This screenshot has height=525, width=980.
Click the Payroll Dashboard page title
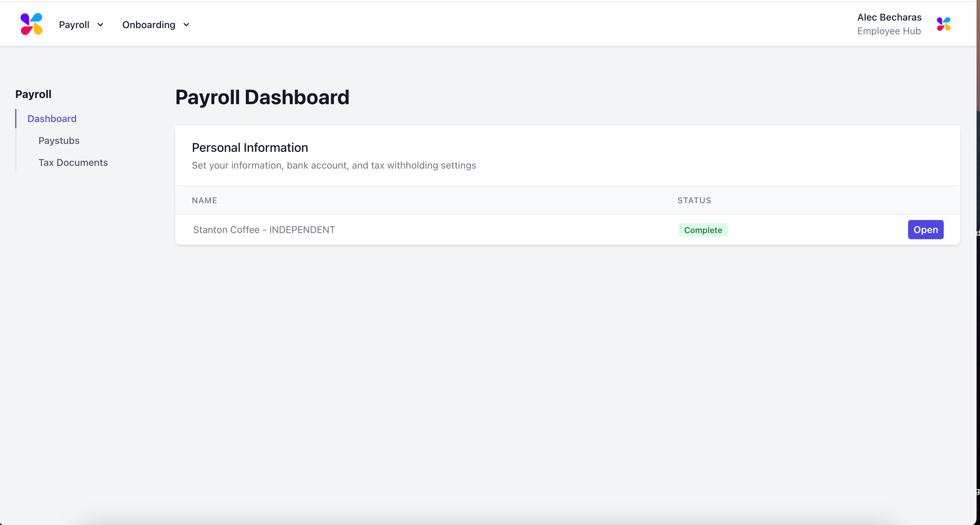tap(262, 97)
